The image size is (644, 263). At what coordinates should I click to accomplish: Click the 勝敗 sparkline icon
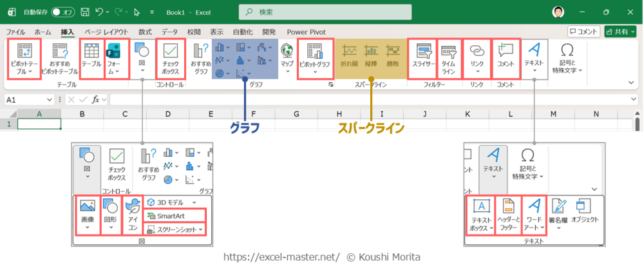tap(393, 55)
